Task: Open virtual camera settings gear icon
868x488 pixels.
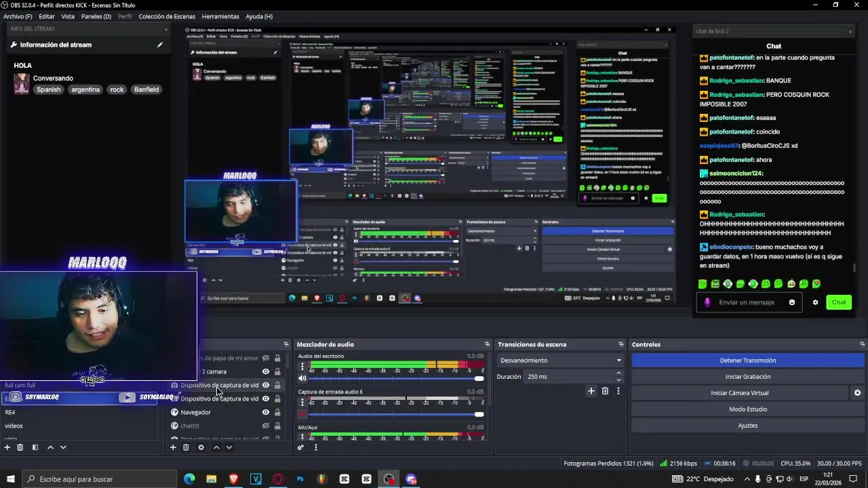Action: click(857, 393)
